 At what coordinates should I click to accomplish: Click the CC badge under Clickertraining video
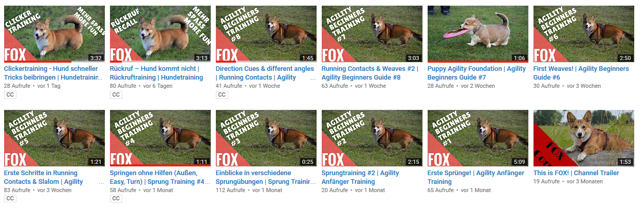10,94
